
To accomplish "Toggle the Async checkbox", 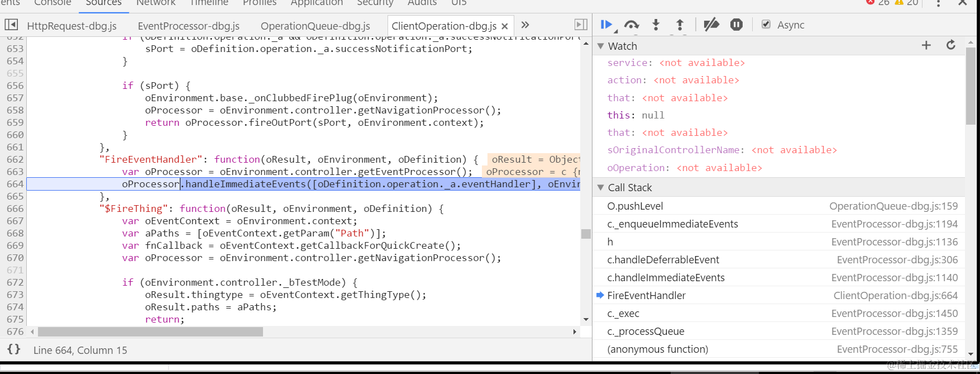I will [766, 25].
